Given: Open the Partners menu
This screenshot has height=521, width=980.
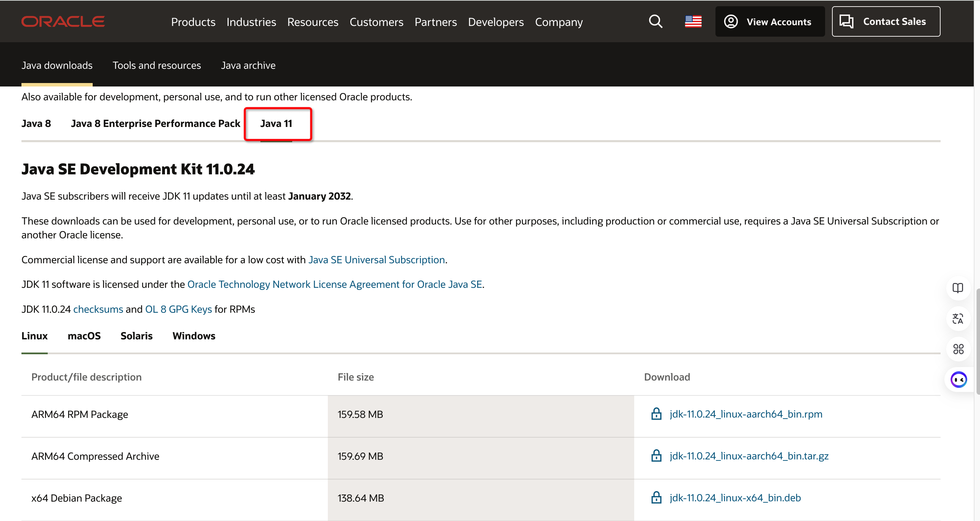Looking at the screenshot, I should point(436,22).
